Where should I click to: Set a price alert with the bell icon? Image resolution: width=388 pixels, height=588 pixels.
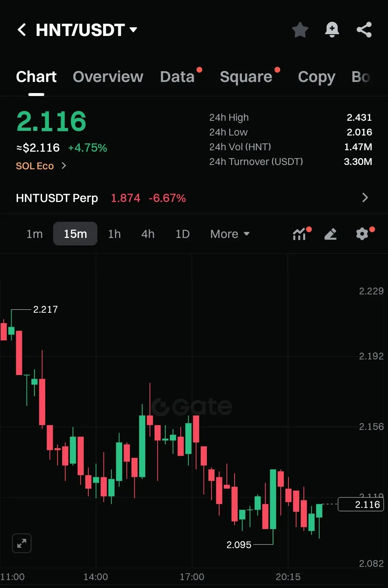(332, 30)
